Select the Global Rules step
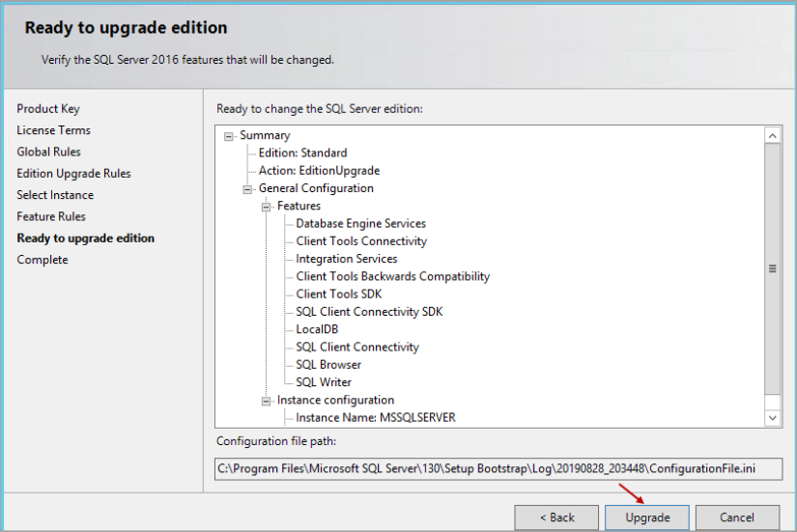The height and width of the screenshot is (532, 797). pyautogui.click(x=49, y=152)
